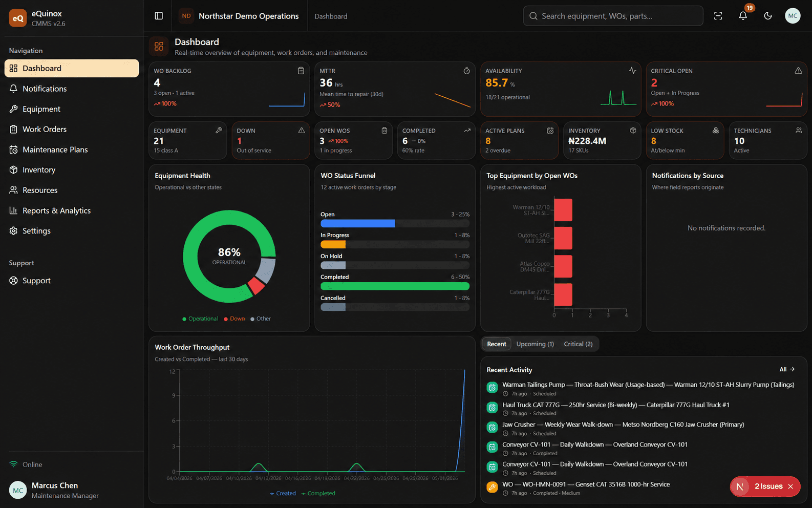Click the Low Stock boxes icon

click(716, 131)
